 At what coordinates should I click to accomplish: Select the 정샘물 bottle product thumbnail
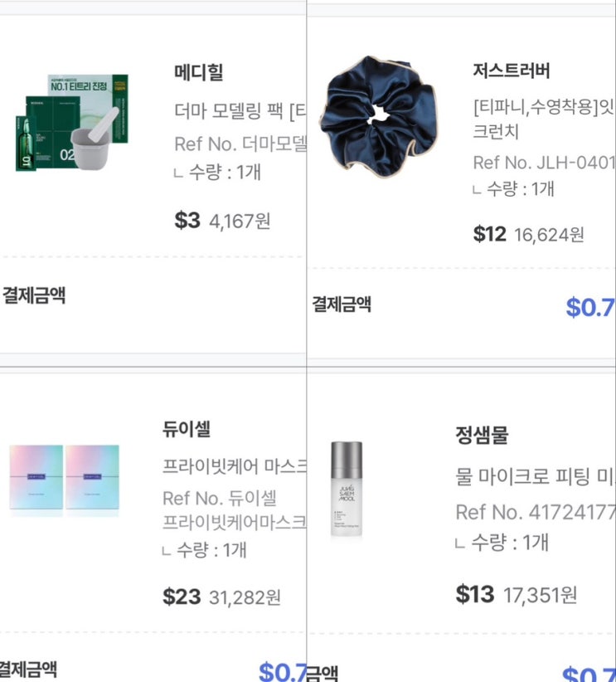(x=347, y=489)
